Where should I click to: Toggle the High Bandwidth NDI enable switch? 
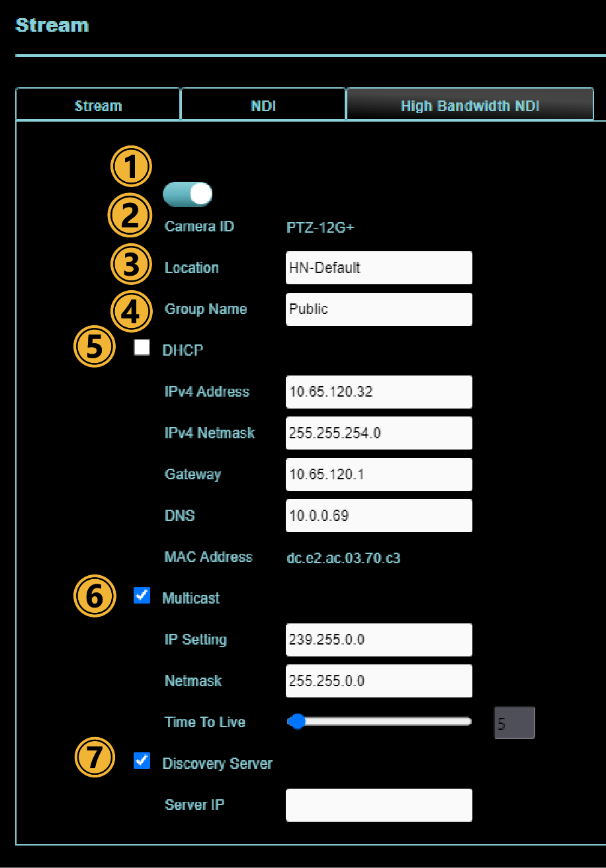187,194
